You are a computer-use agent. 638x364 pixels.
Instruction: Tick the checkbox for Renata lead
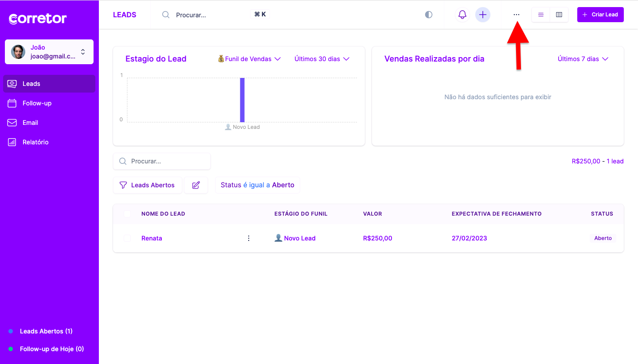[x=127, y=238]
